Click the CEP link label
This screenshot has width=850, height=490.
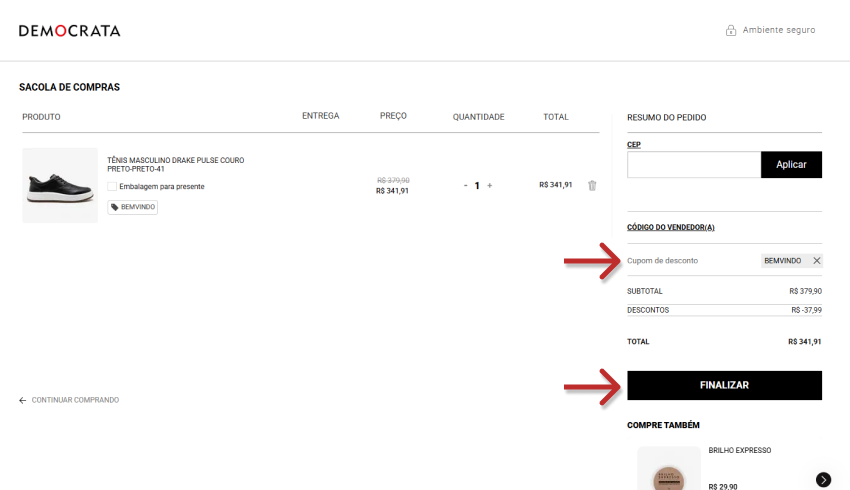pyautogui.click(x=634, y=145)
